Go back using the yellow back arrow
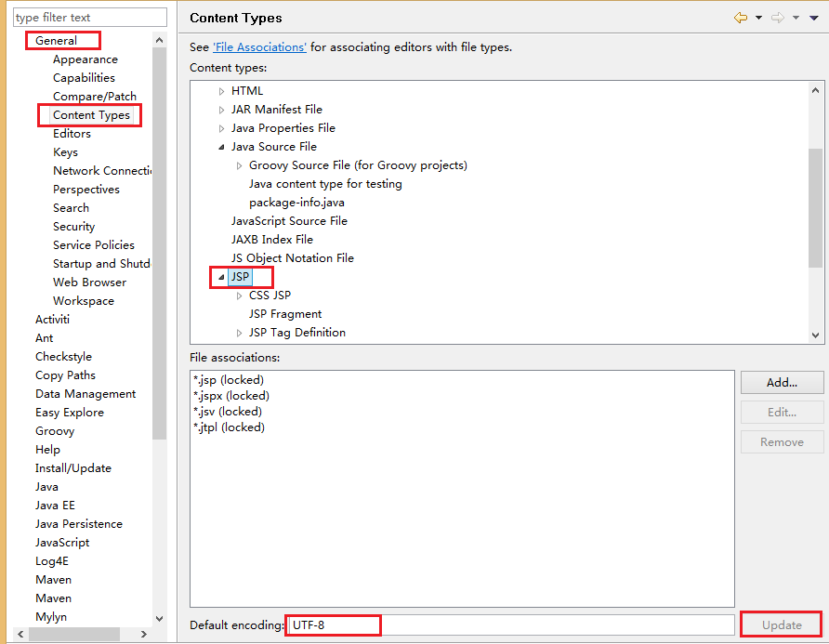The image size is (829, 644). click(x=741, y=18)
